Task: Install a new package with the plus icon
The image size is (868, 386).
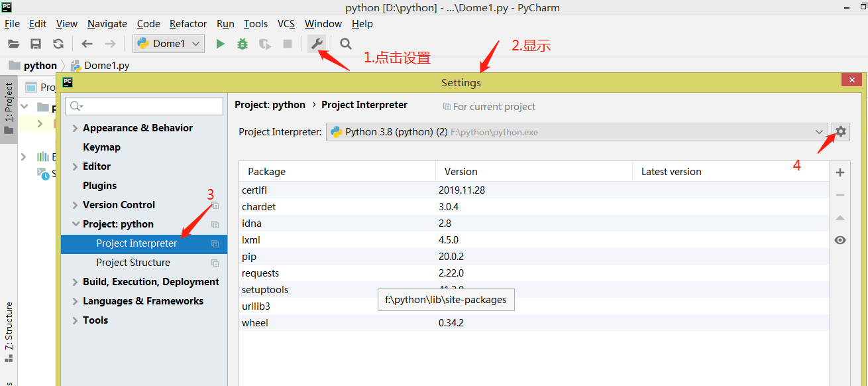Action: 840,172
